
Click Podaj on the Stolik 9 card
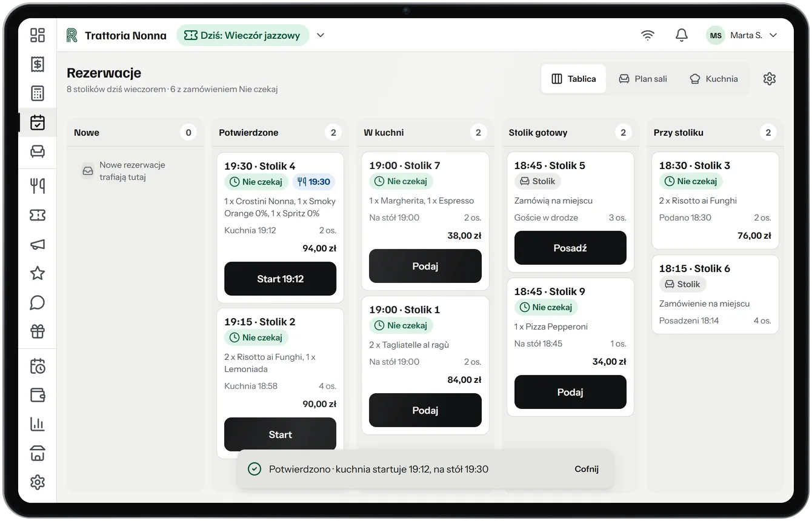pyautogui.click(x=570, y=392)
